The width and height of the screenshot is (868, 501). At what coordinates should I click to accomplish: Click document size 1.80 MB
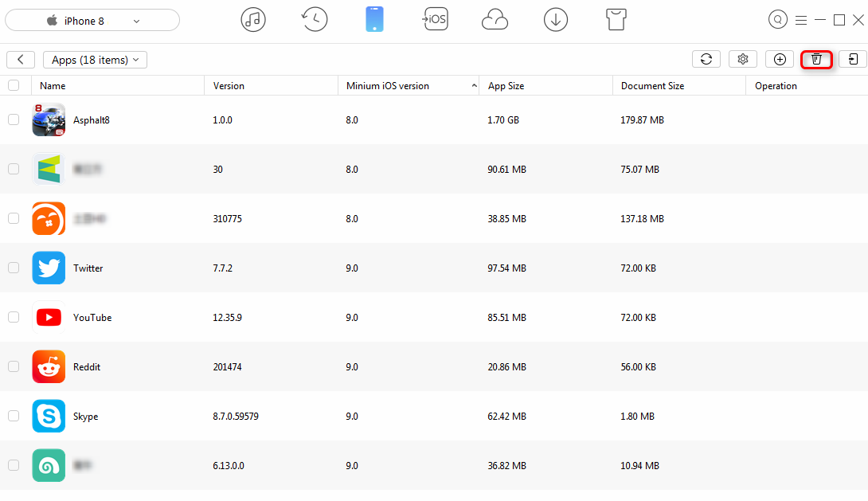[x=637, y=417]
